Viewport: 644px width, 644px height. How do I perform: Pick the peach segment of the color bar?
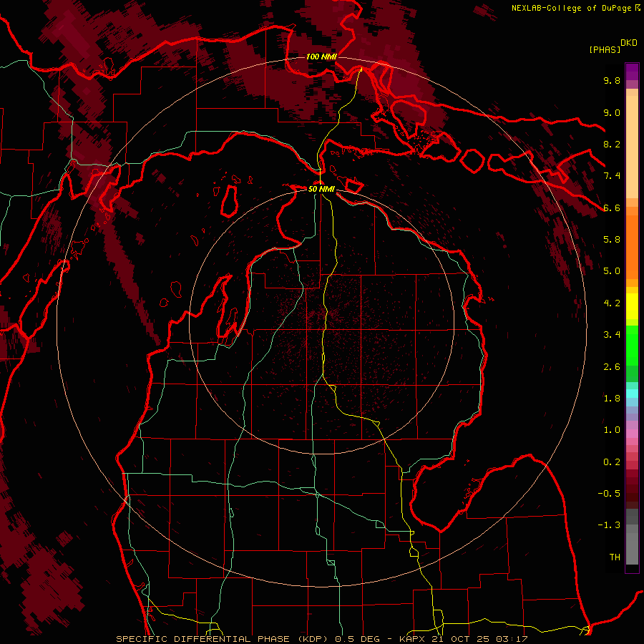coord(632,148)
